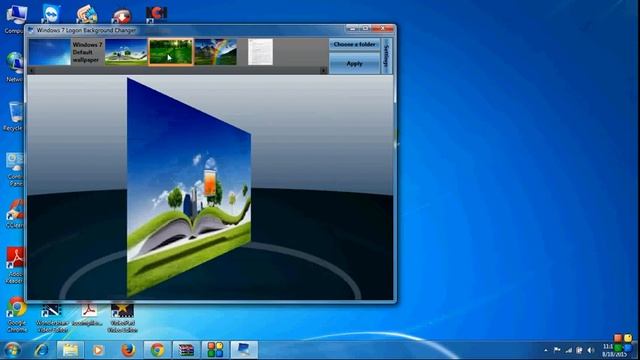Launch Firefox from the taskbar
This screenshot has height=360, width=640.
point(128,350)
